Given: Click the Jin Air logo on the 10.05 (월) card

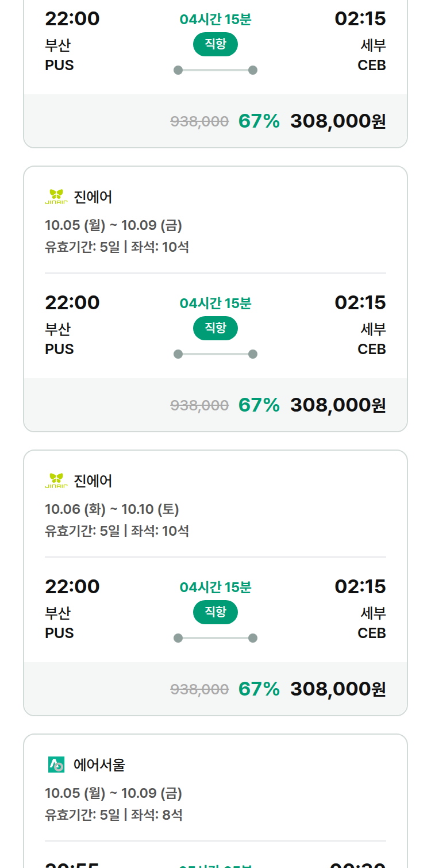Looking at the screenshot, I should (x=56, y=197).
